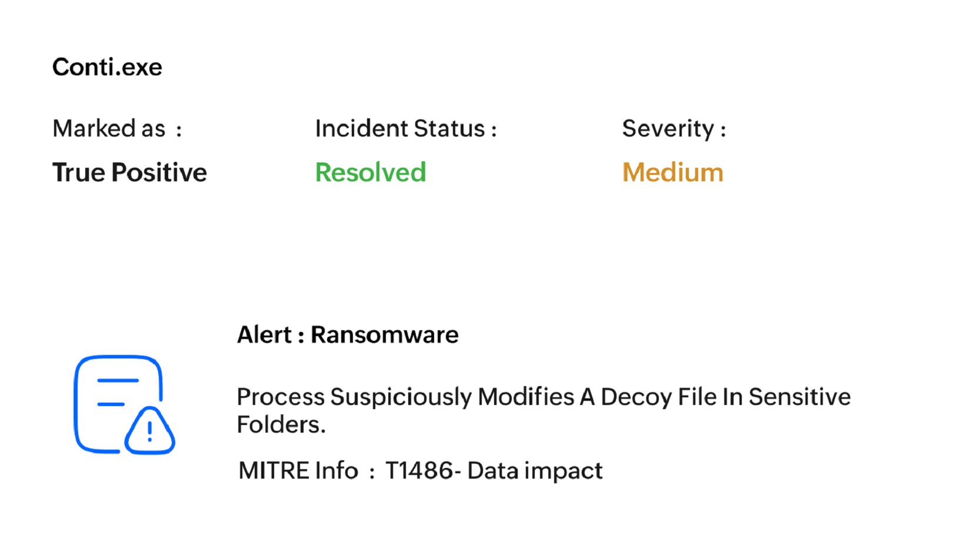Click the True Positive marking value
This screenshot has height=538, width=980.
129,172
